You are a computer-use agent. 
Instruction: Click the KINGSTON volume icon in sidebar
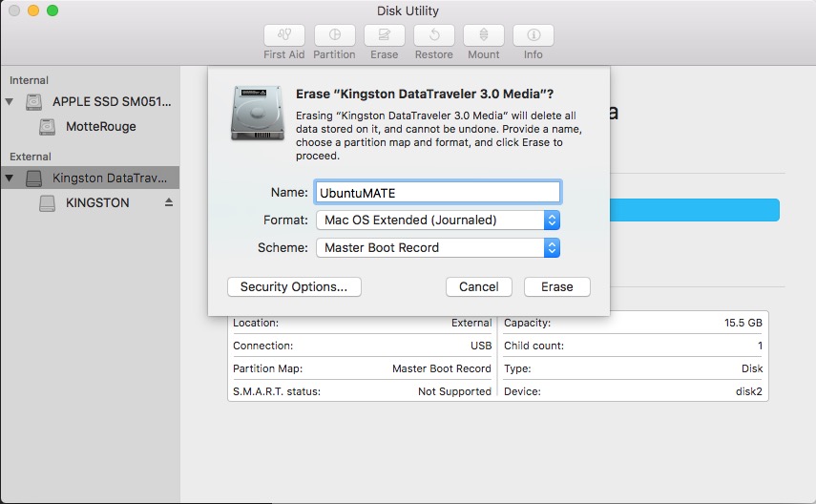coord(47,203)
